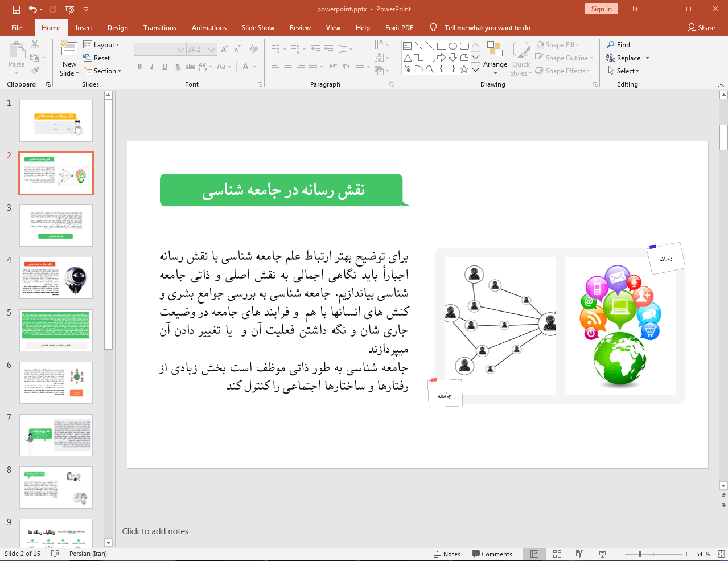Click the Share button

click(x=701, y=28)
